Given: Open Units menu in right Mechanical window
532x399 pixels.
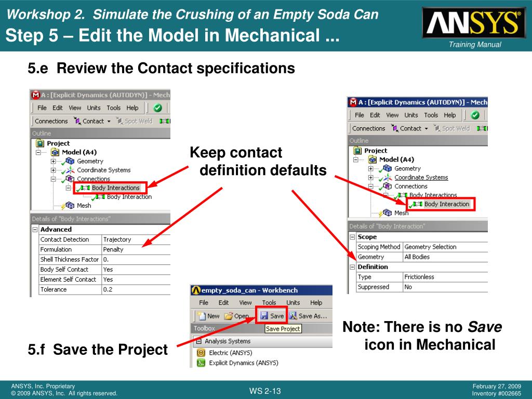Looking at the screenshot, I should tap(411, 115).
